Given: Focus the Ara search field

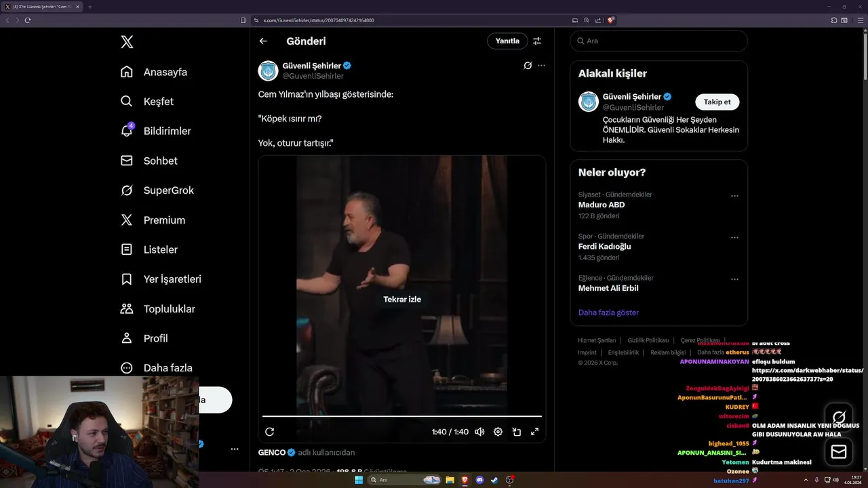Looking at the screenshot, I should coord(658,41).
